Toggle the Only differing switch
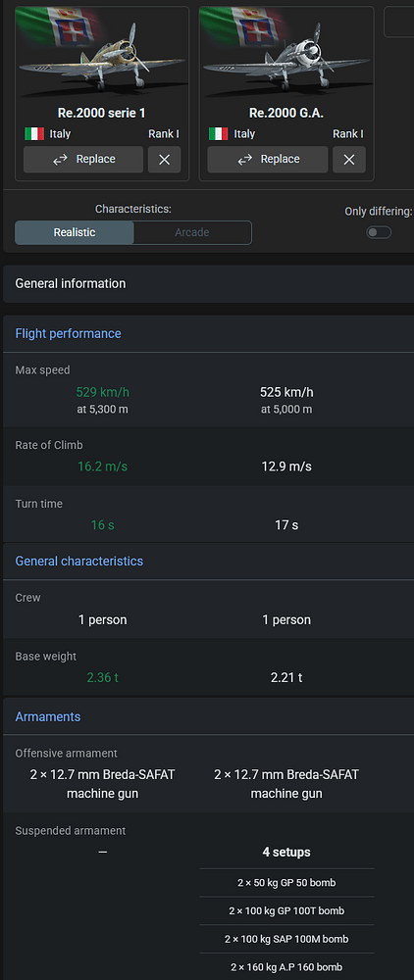 (x=379, y=232)
